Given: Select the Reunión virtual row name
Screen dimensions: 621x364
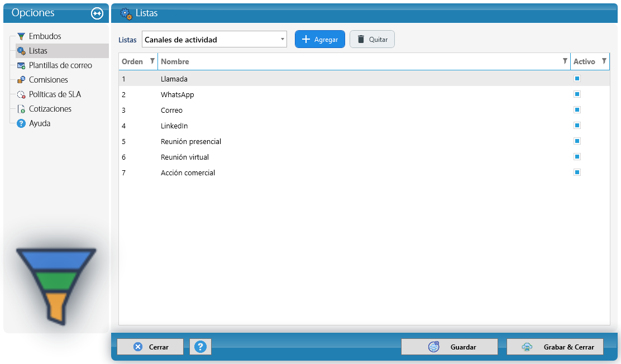Looking at the screenshot, I should coord(184,157).
